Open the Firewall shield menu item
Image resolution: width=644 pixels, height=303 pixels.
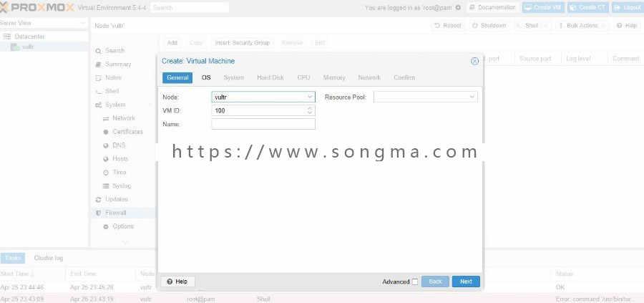click(x=99, y=213)
